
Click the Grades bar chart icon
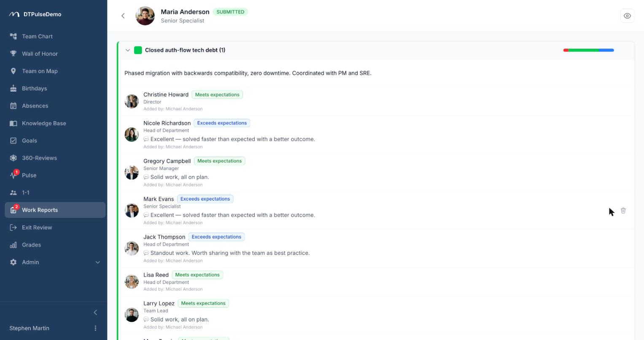[13, 245]
